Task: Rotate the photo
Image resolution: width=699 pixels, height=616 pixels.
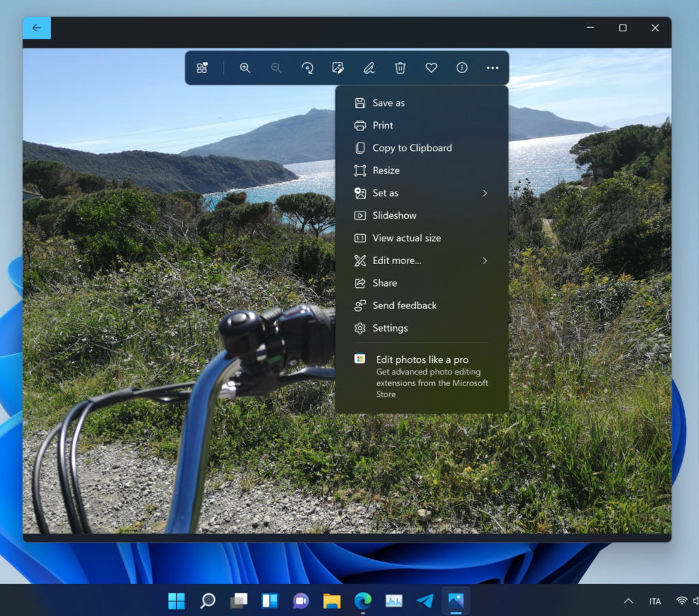Action: coord(307,68)
